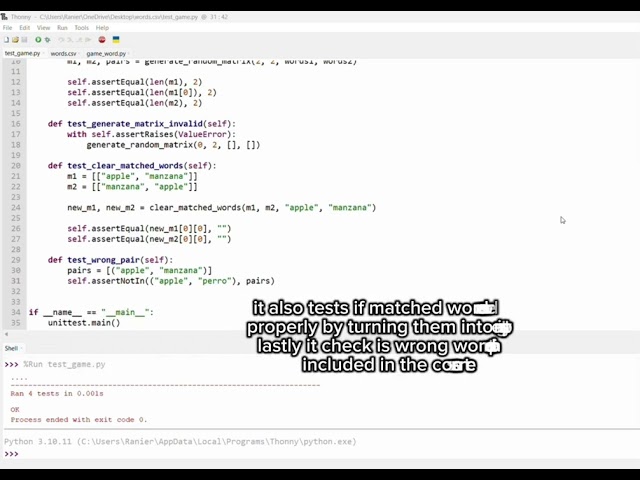Viewport: 640px width, 480px height.
Task: Click the 'generate_random_matrix(0, 2, [], [])' line
Action: 173,145
